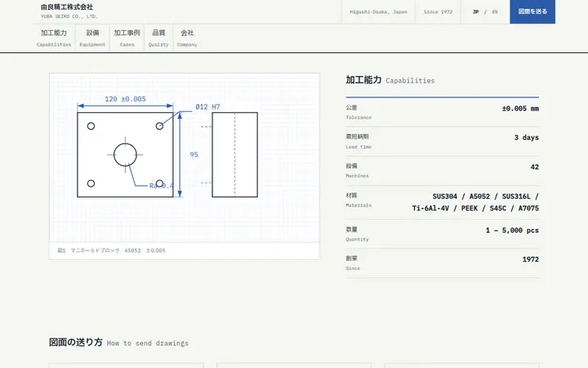588x368 pixels.
Task: Click the SUS304 / A5052 materials list
Action: click(475, 202)
